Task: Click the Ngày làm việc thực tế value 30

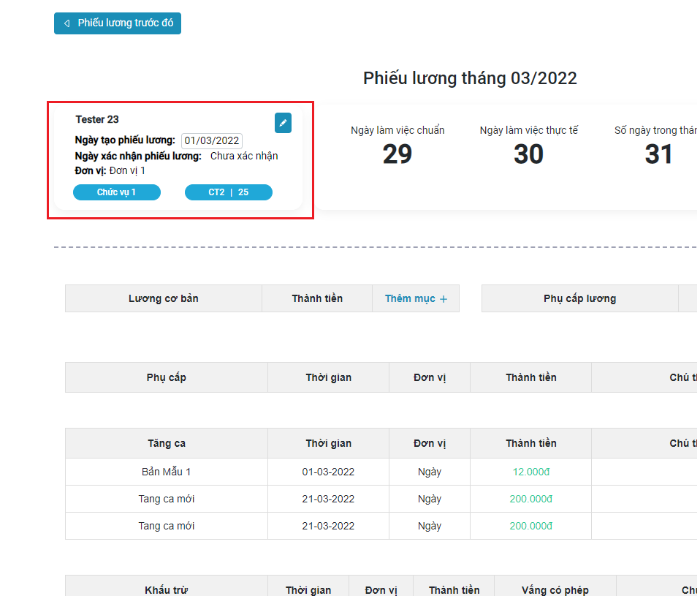Action: [528, 154]
